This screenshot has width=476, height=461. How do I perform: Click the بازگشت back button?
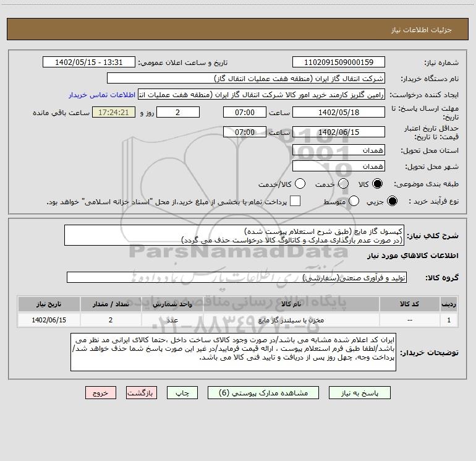click(142, 393)
